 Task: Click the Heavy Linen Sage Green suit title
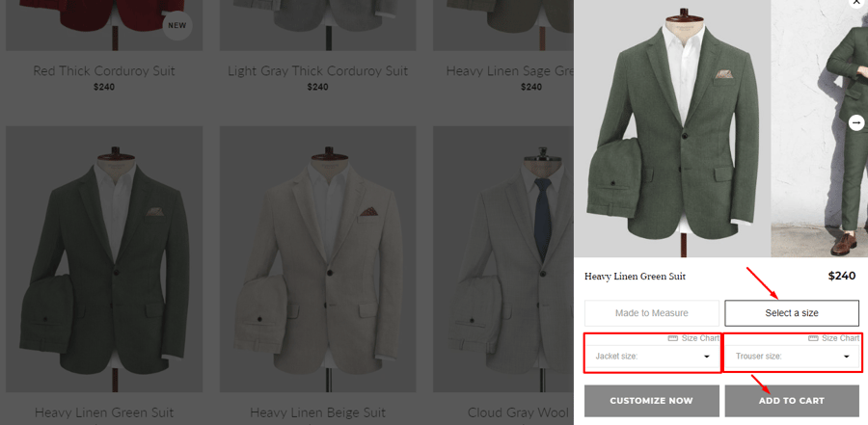(510, 71)
